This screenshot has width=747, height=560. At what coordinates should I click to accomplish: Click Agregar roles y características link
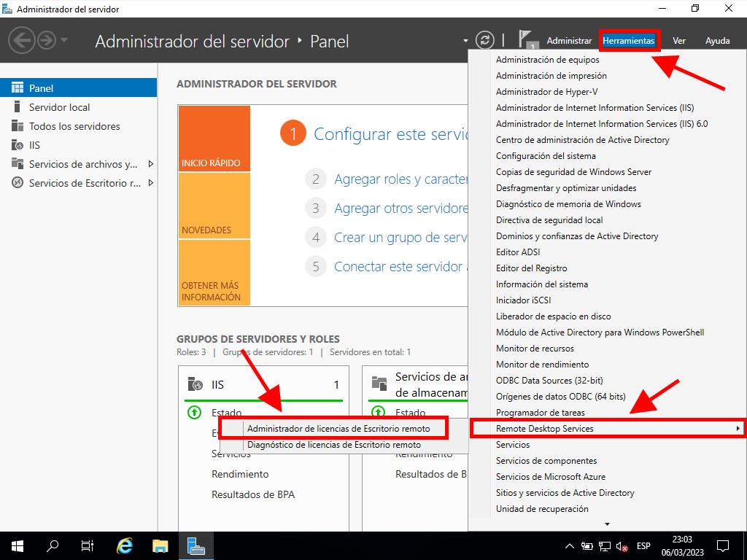pyautogui.click(x=401, y=179)
